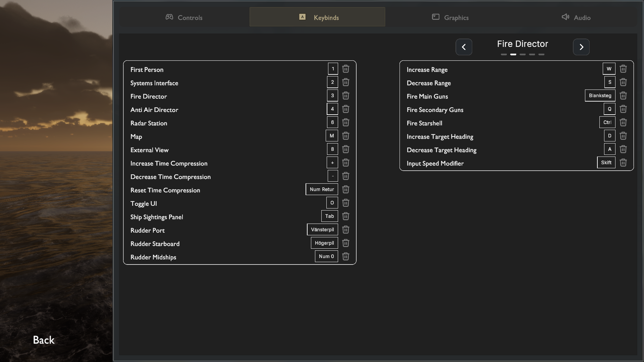644x362 pixels.
Task: Remove Increase Target Heading keybind
Action: [x=623, y=136]
